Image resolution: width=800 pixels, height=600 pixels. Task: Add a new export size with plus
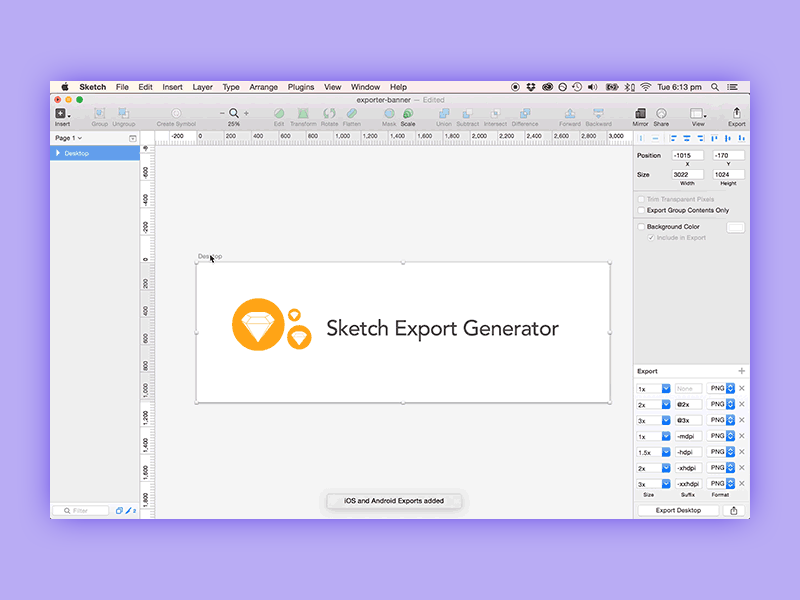(x=741, y=371)
